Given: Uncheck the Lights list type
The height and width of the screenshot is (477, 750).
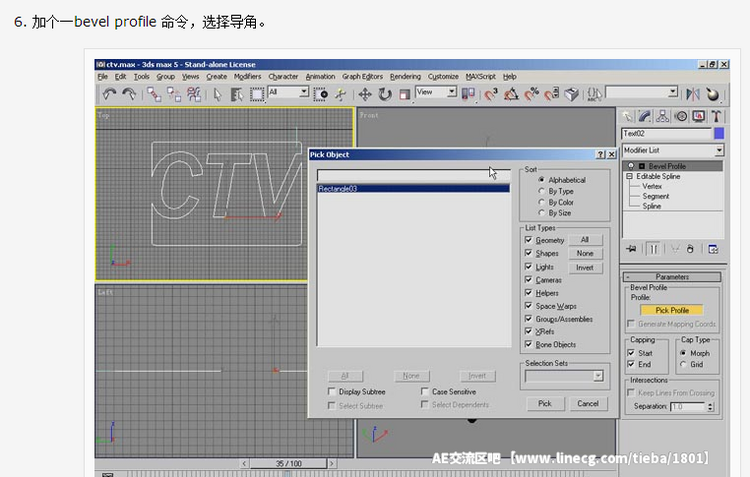Looking at the screenshot, I should [x=529, y=266].
